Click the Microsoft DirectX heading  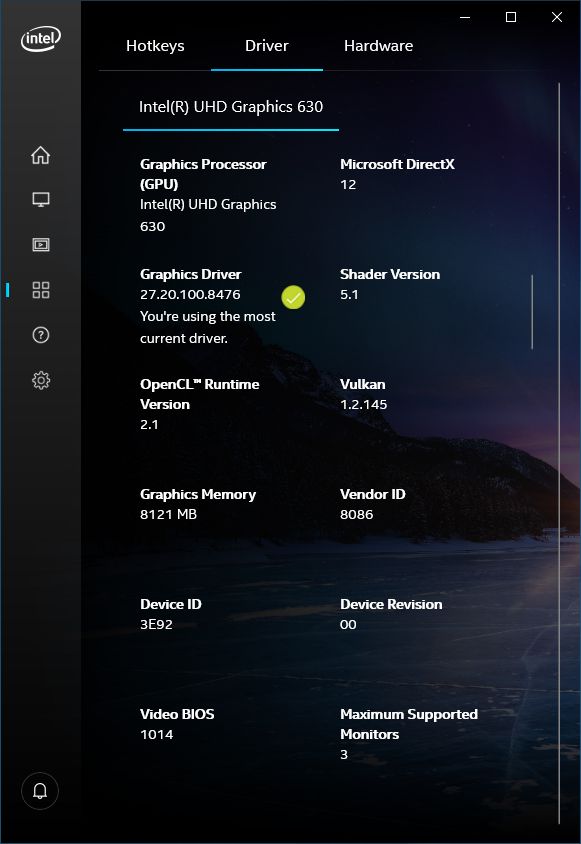pyautogui.click(x=397, y=164)
